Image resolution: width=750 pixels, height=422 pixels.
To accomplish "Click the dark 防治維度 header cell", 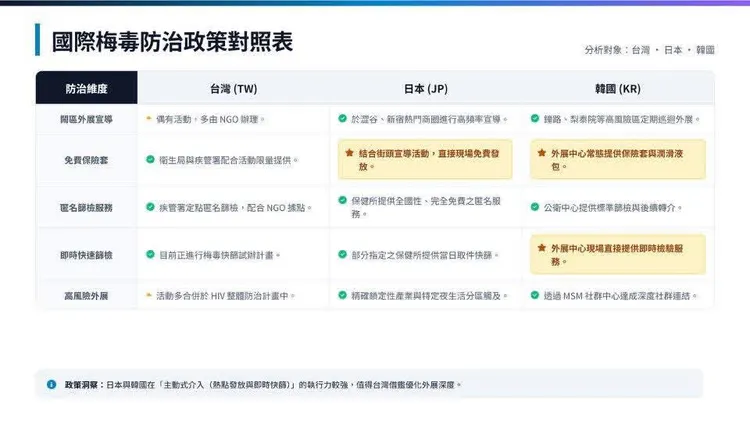I will tap(86, 88).
